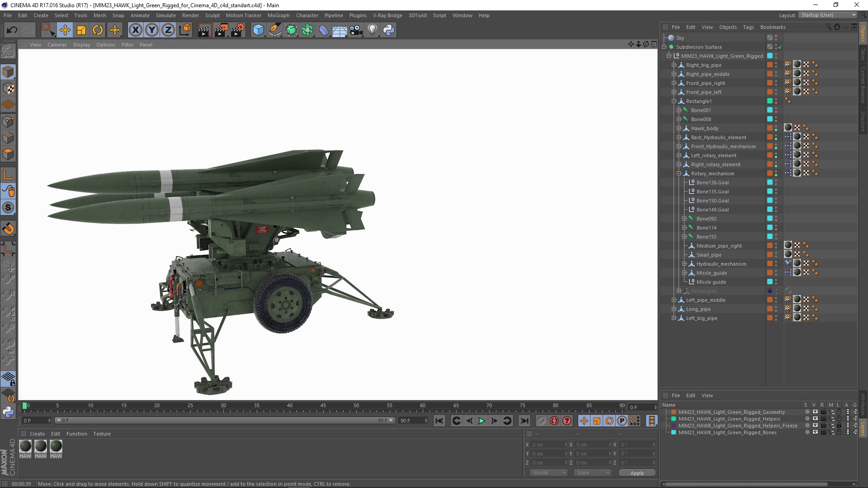
Task: Select the Rotate tool icon
Action: (98, 30)
